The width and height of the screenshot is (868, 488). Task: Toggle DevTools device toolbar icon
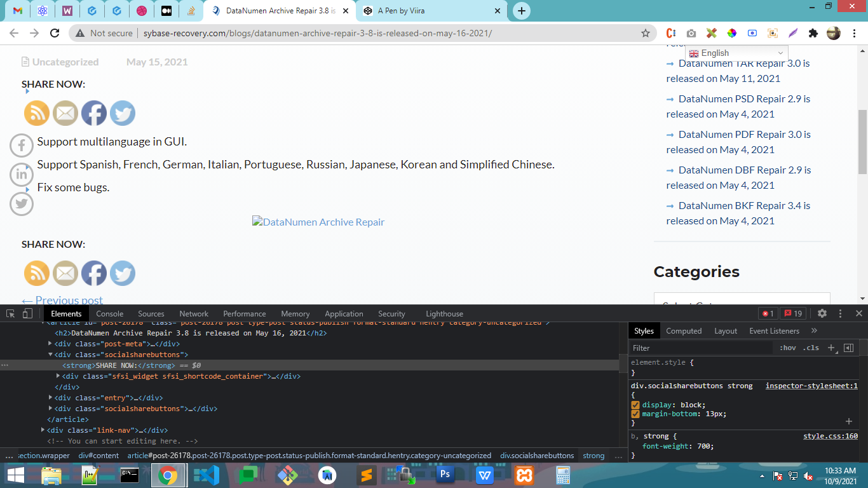click(27, 313)
